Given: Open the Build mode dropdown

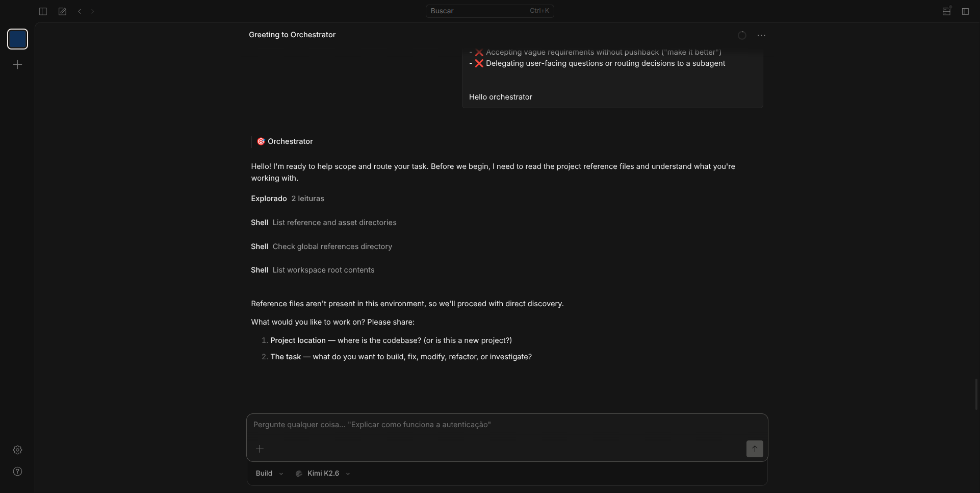Looking at the screenshot, I should click(x=269, y=474).
